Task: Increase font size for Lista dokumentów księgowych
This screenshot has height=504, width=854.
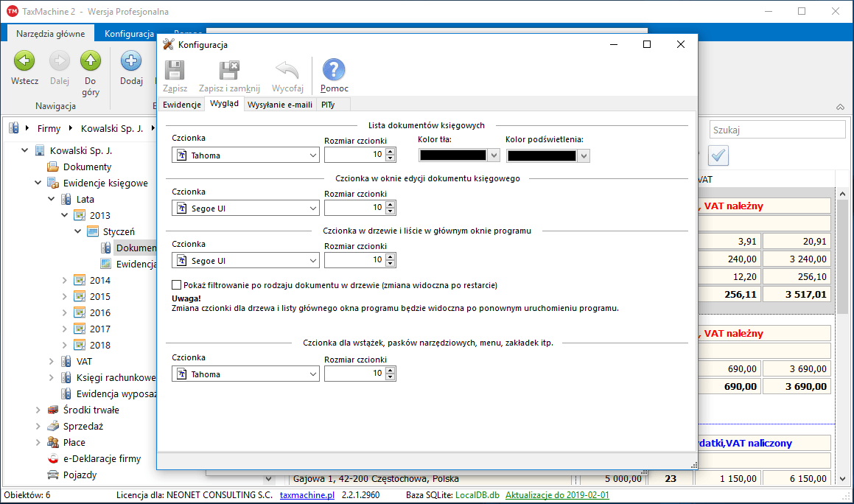Action: coord(391,152)
